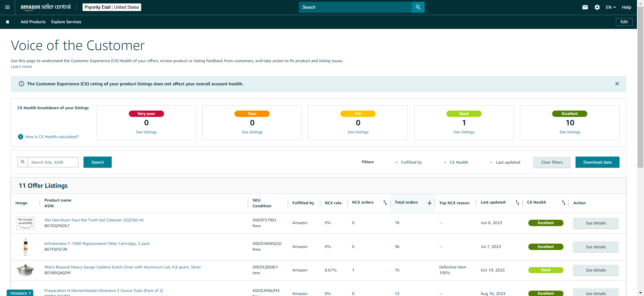The width and height of the screenshot is (644, 296).
Task: Open Wee's Beyond Caldero Dutch Oven link
Action: click(123, 267)
